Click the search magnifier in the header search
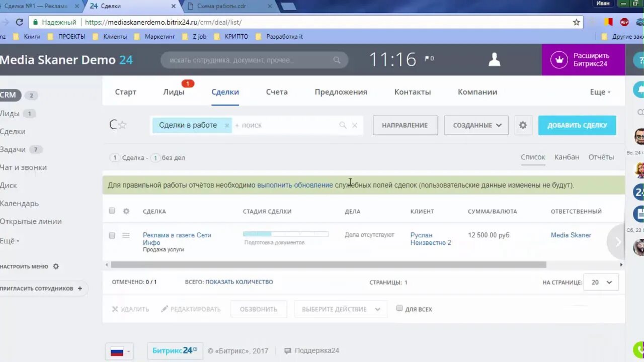 pyautogui.click(x=337, y=60)
